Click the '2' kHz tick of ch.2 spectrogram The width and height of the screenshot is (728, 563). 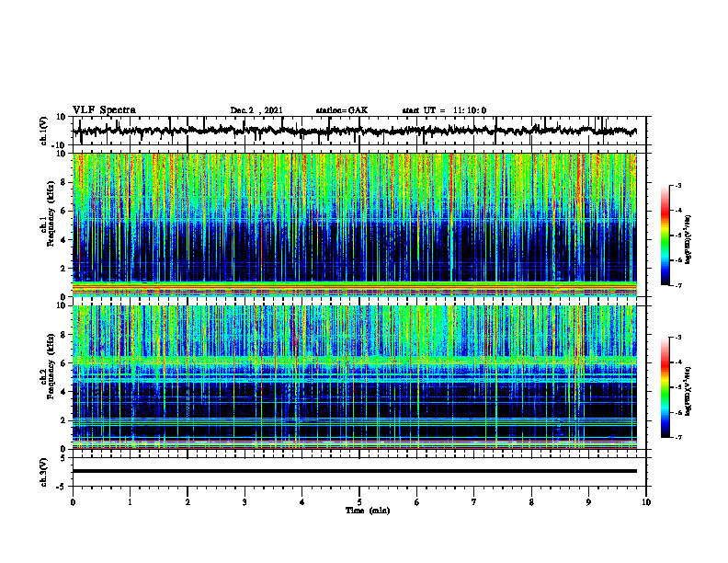(x=63, y=420)
